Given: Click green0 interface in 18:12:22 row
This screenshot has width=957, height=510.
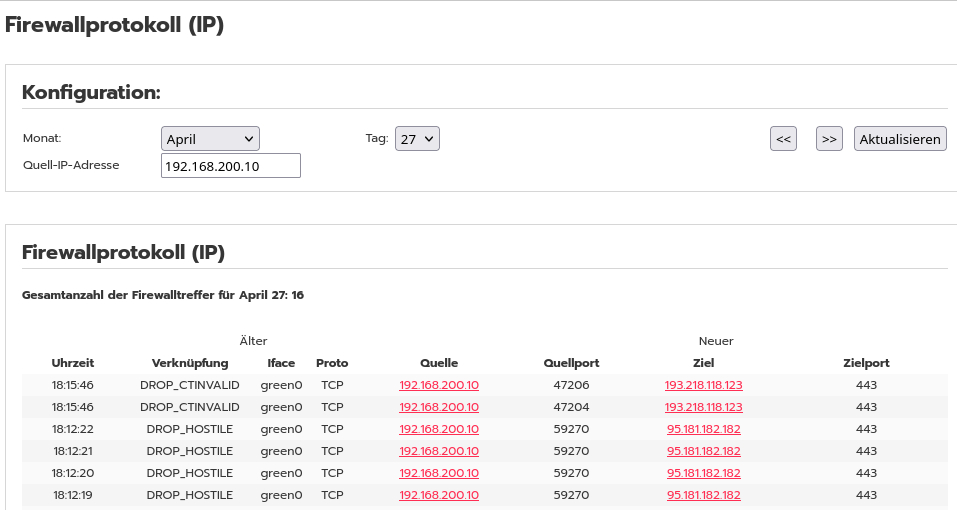Looking at the screenshot, I should [281, 429].
